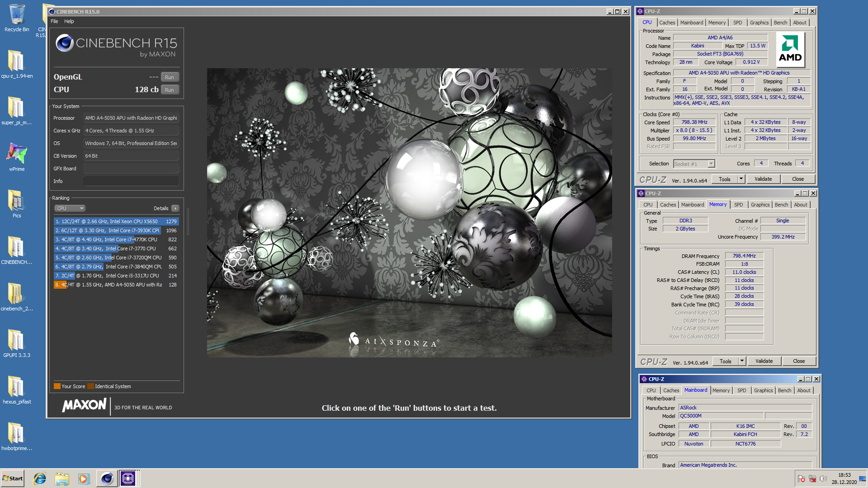This screenshot has width=868, height=488.
Task: Select ranking row Intel Core i5-3317U
Action: (x=116, y=276)
